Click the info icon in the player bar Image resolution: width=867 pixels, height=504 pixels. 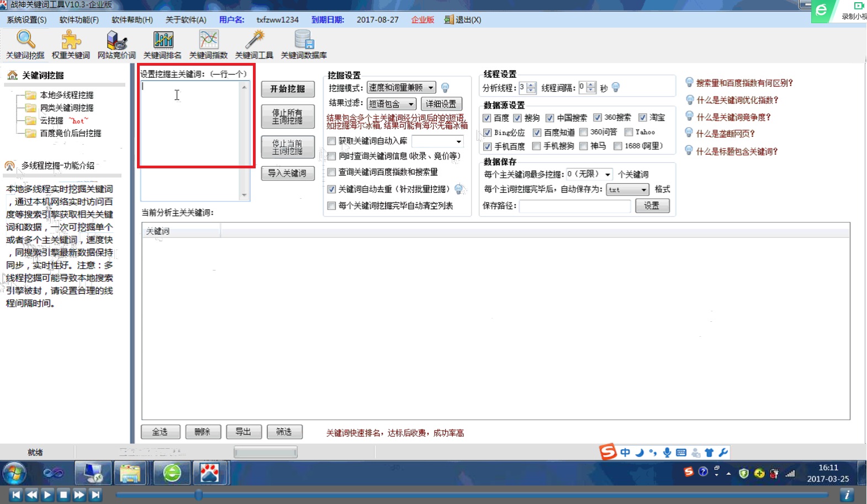pos(847,495)
